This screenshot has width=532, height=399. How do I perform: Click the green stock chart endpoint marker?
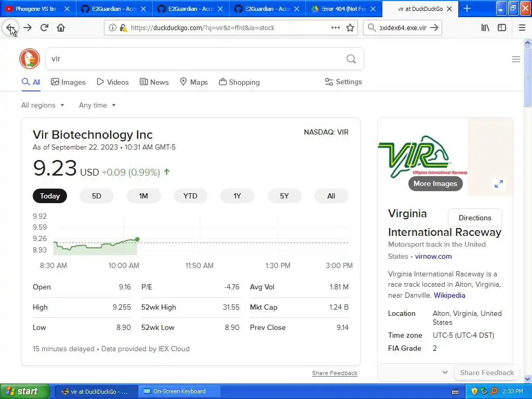(137, 240)
